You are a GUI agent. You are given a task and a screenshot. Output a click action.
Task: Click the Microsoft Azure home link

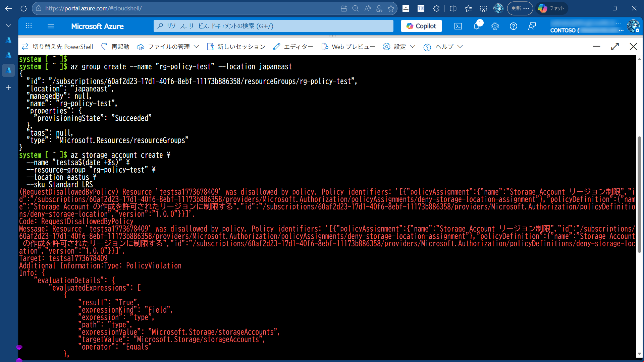coord(97,26)
